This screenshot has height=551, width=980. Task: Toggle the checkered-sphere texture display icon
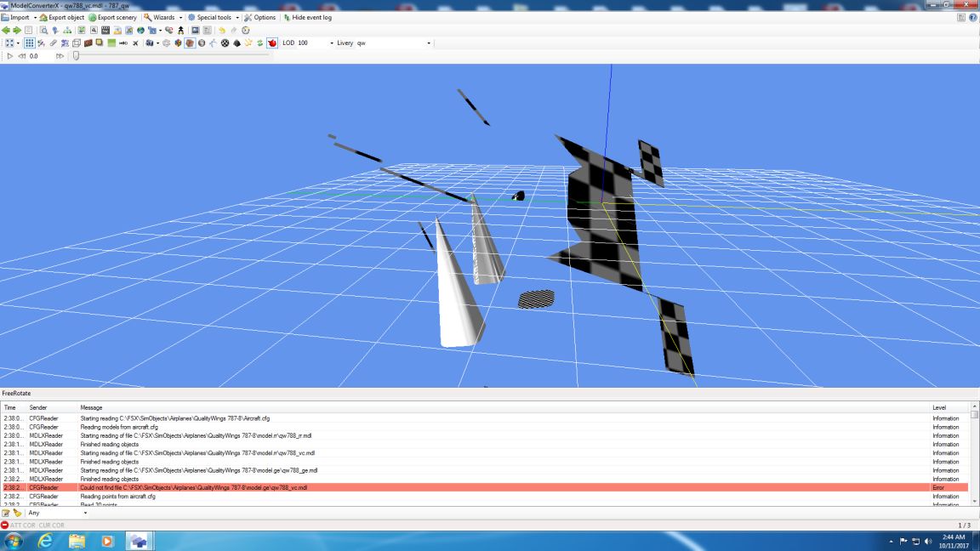click(225, 43)
